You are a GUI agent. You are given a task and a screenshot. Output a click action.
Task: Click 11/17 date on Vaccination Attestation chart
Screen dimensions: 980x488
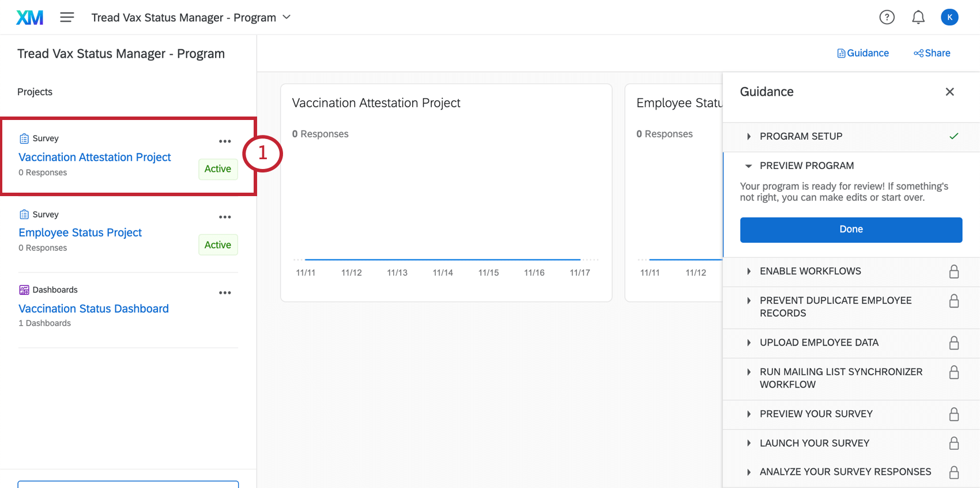point(580,273)
